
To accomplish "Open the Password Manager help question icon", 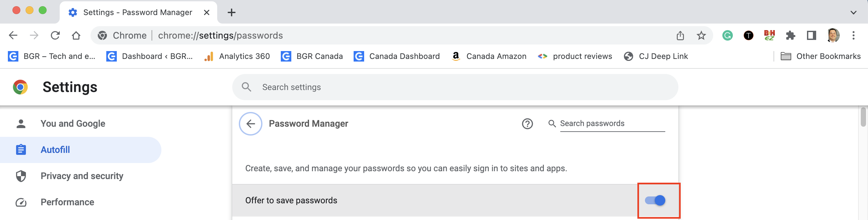I will point(527,124).
